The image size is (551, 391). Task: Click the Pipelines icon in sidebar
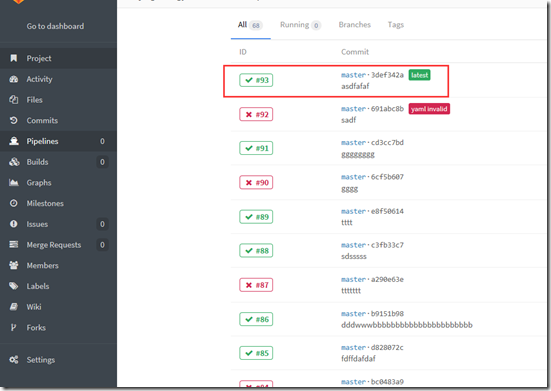[14, 141]
